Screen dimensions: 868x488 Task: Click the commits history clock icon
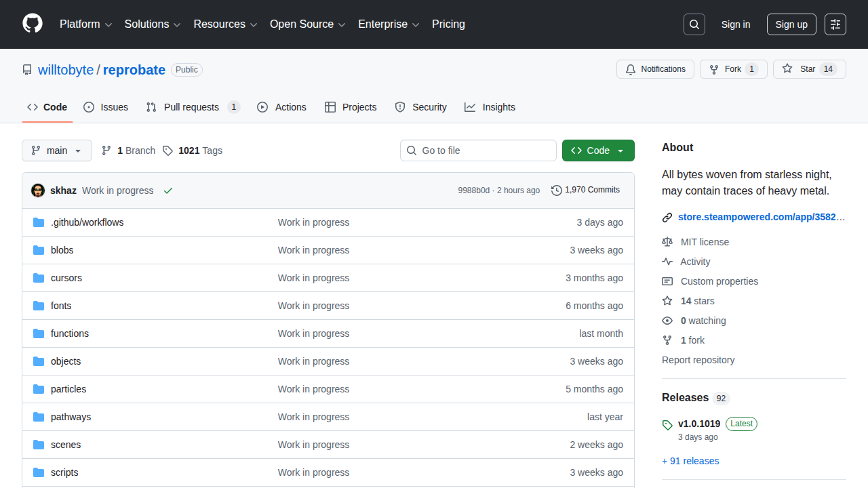click(557, 190)
